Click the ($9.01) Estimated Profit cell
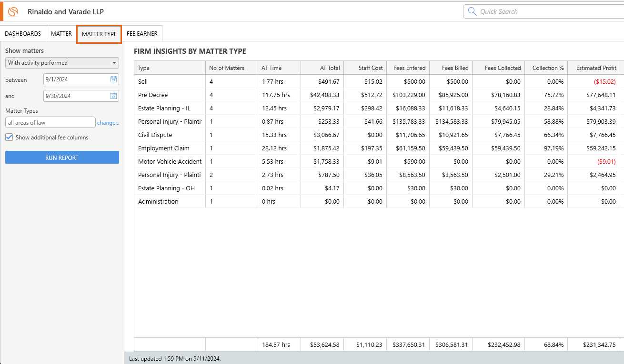The image size is (624, 364). [594, 161]
